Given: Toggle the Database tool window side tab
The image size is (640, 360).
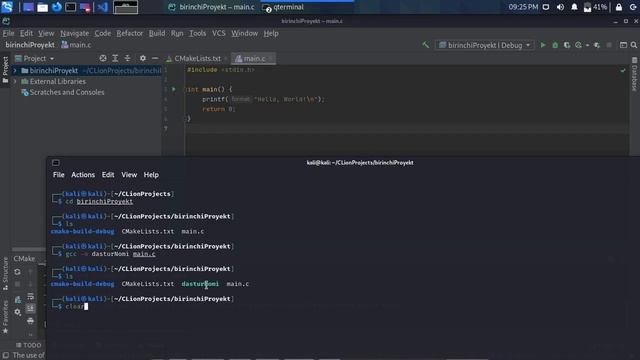Looking at the screenshot, I should (x=634, y=74).
